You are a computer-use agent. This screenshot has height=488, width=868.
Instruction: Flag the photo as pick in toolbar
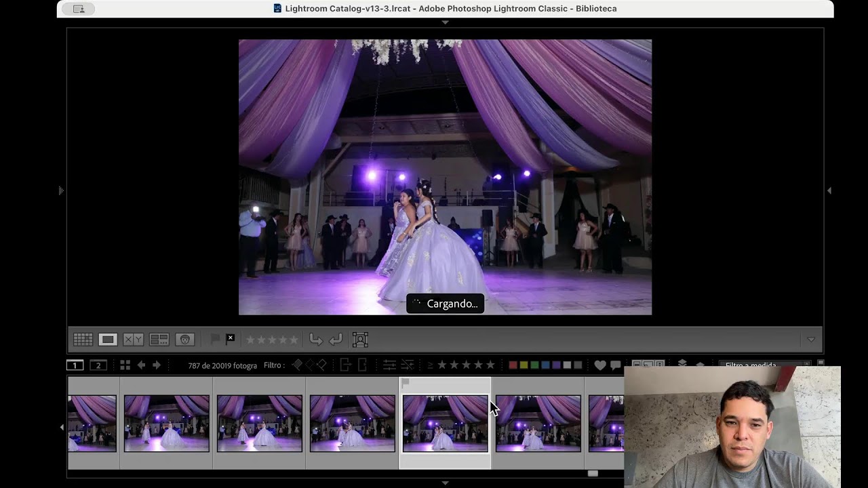tap(215, 339)
